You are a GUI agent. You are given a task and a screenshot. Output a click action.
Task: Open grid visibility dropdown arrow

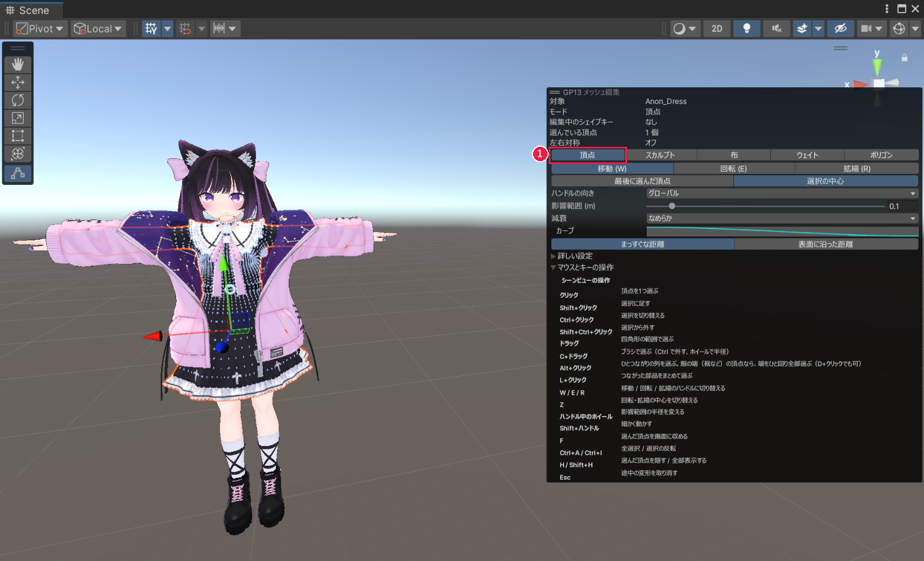point(167,28)
